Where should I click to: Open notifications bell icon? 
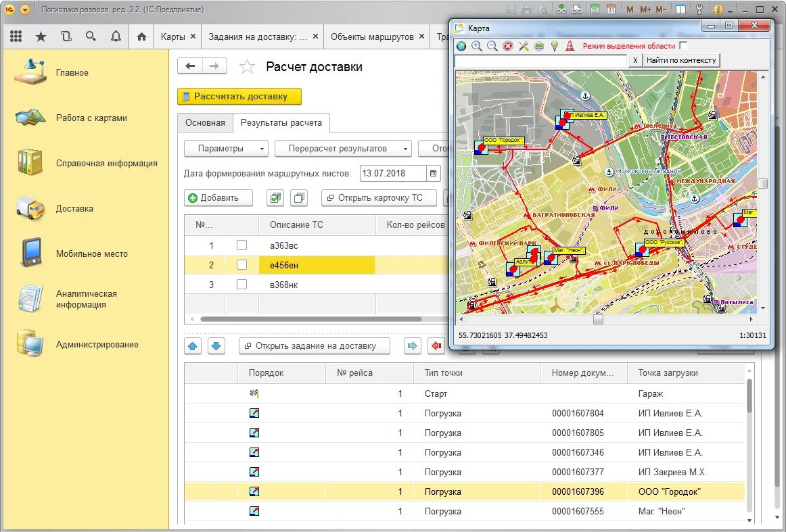tap(116, 36)
